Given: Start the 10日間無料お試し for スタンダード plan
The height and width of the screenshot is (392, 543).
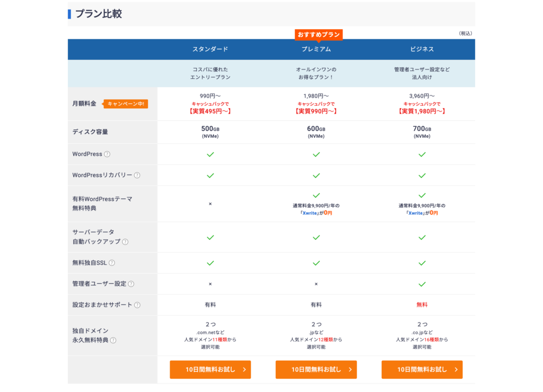Looking at the screenshot, I should [x=210, y=370].
